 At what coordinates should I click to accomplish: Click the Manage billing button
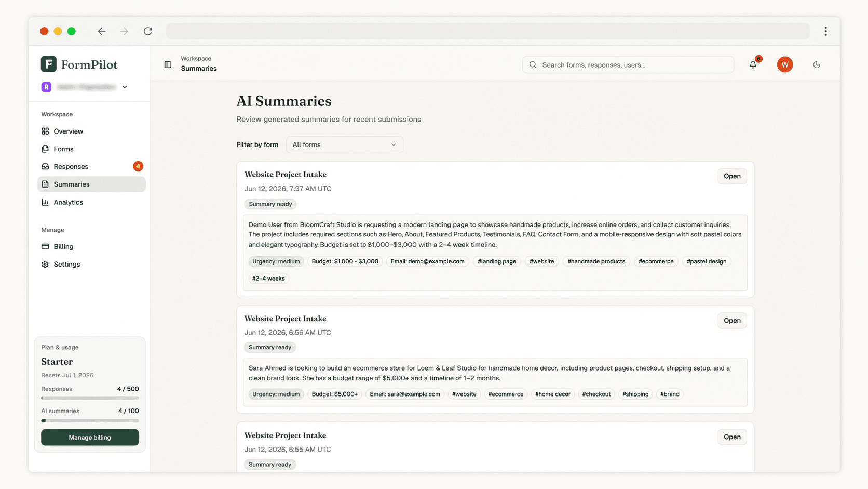pyautogui.click(x=90, y=438)
